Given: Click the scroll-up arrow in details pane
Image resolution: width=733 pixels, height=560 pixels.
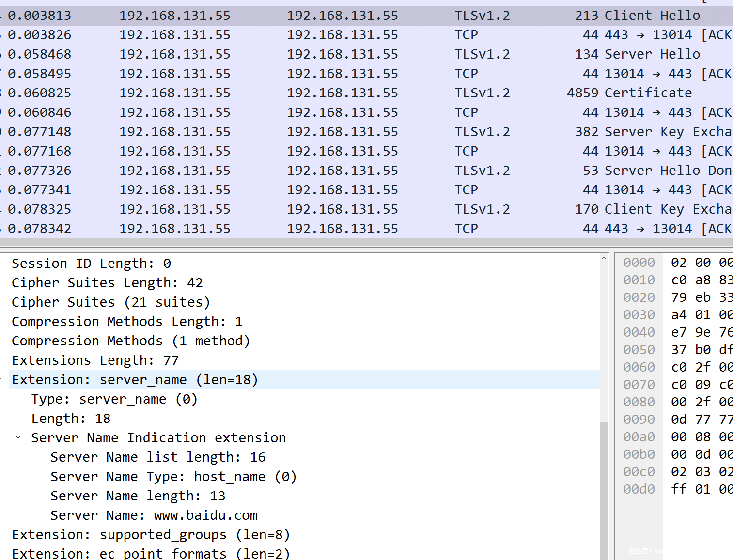Looking at the screenshot, I should coord(604,258).
